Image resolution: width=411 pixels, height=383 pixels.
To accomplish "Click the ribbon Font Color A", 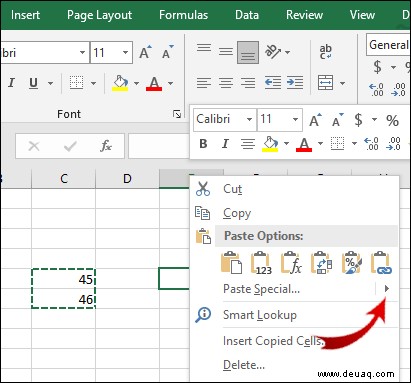I will [x=154, y=83].
